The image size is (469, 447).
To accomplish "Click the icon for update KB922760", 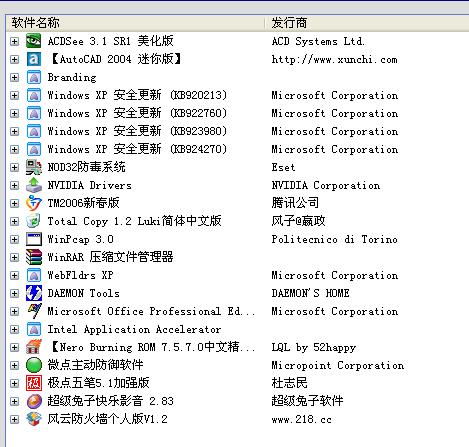I will tap(34, 113).
